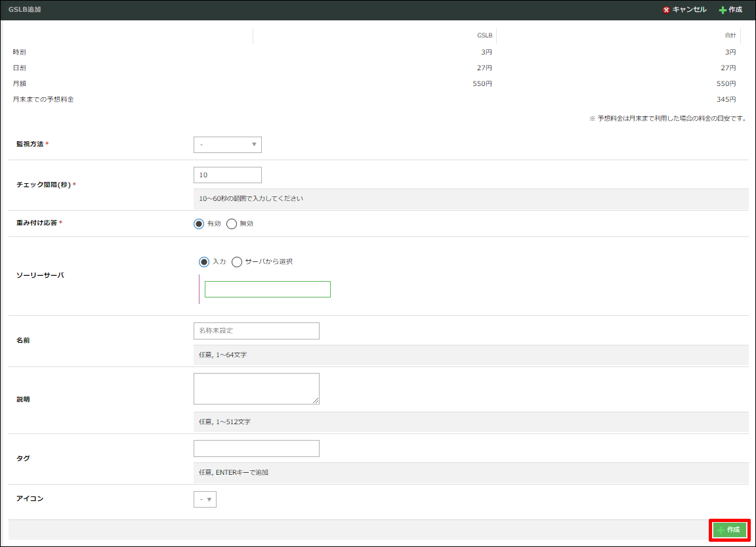Click the 作成 label in the top header bar
Viewport: 756px width, 547px height.
point(735,10)
